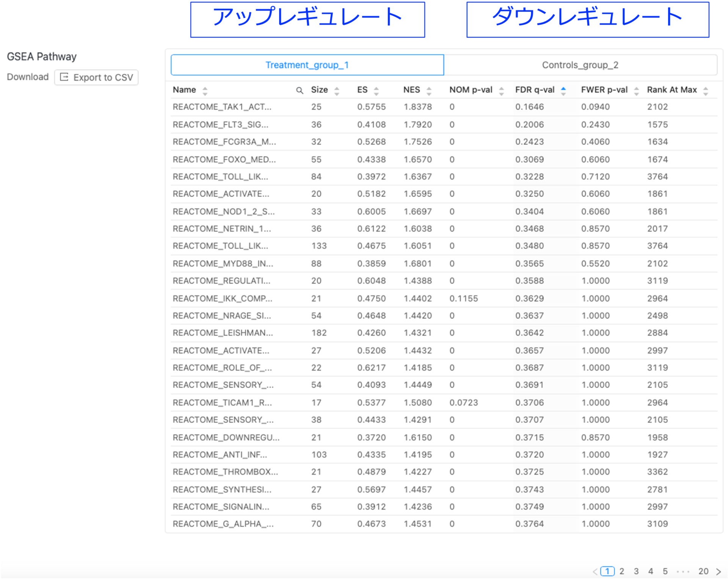The height and width of the screenshot is (579, 728).
Task: Click the search icon in Name column
Action: coord(300,90)
